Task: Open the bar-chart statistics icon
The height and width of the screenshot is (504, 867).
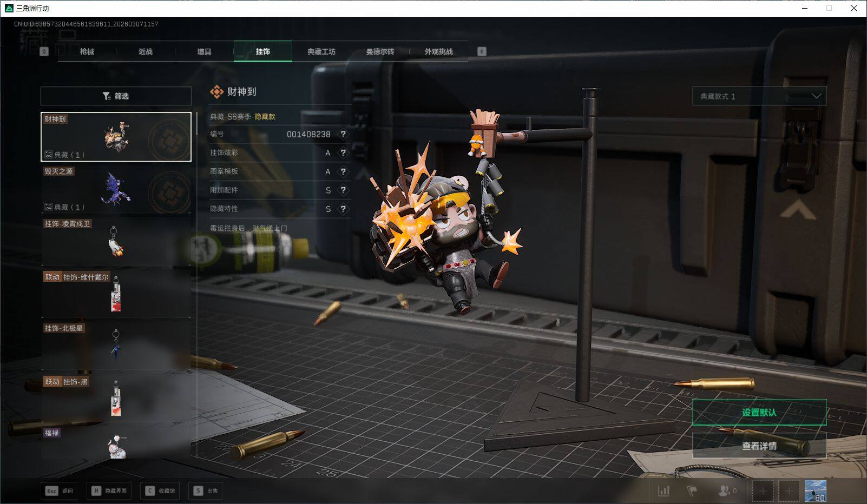Action: (x=664, y=491)
